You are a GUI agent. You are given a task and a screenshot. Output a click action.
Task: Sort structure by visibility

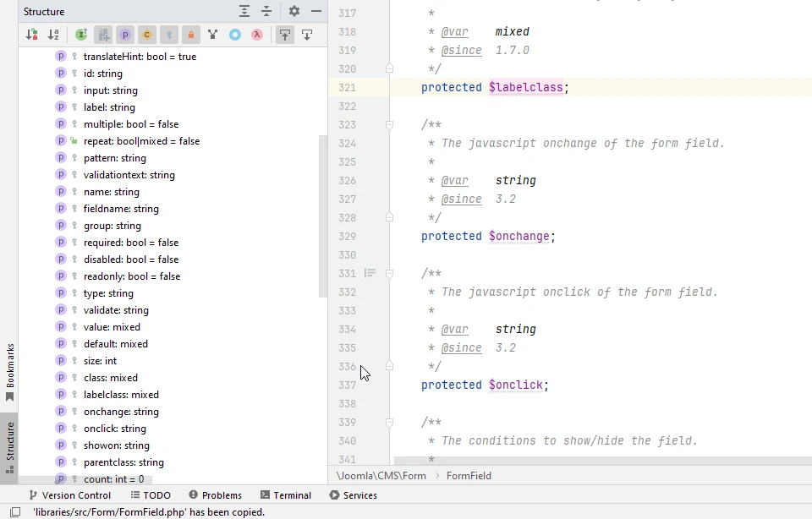click(31, 35)
